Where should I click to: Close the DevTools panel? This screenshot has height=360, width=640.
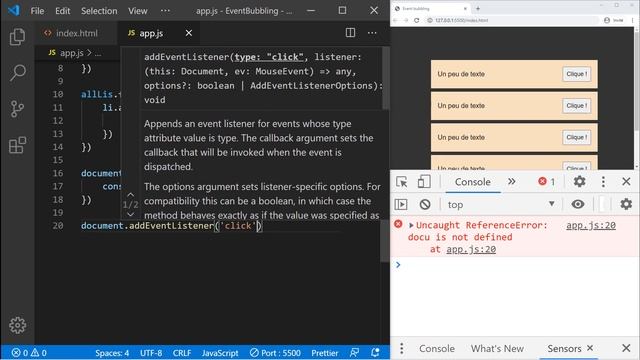click(626, 181)
